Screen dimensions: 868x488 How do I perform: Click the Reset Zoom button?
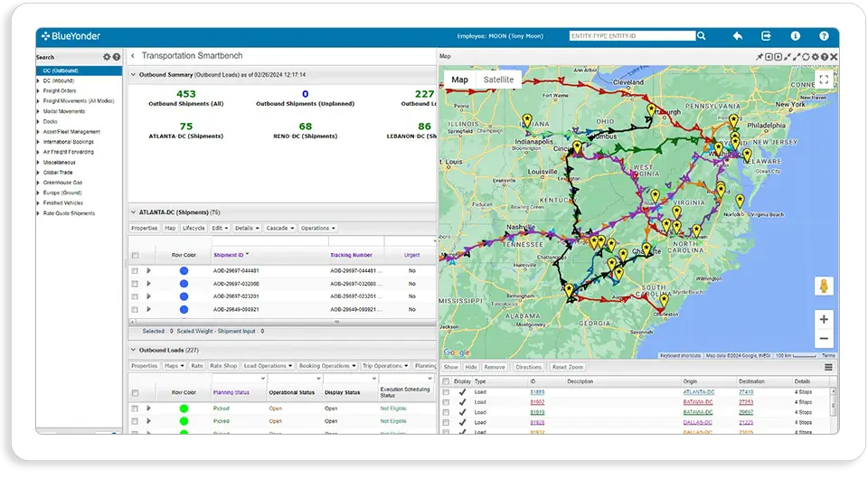click(x=569, y=368)
